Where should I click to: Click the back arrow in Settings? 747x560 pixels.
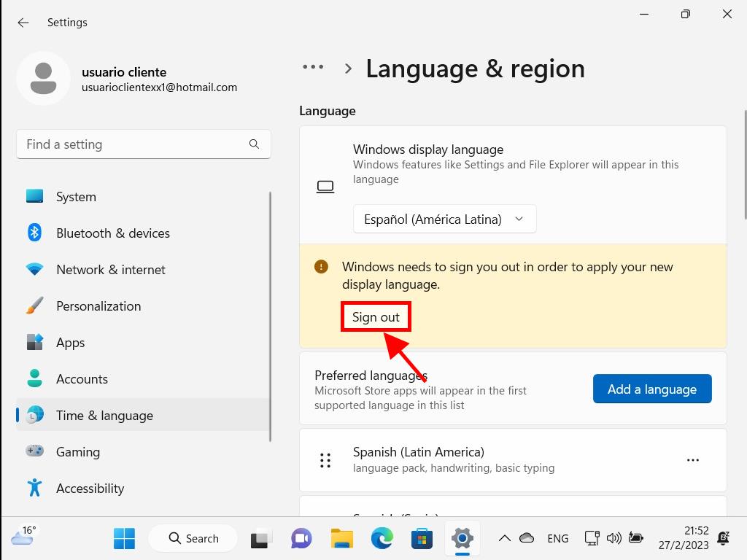(x=23, y=23)
